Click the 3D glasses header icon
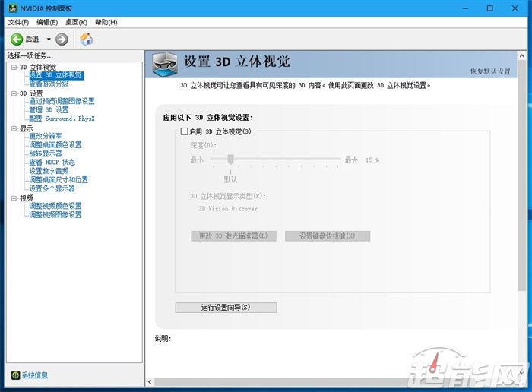The height and width of the screenshot is (392, 532). click(x=165, y=64)
